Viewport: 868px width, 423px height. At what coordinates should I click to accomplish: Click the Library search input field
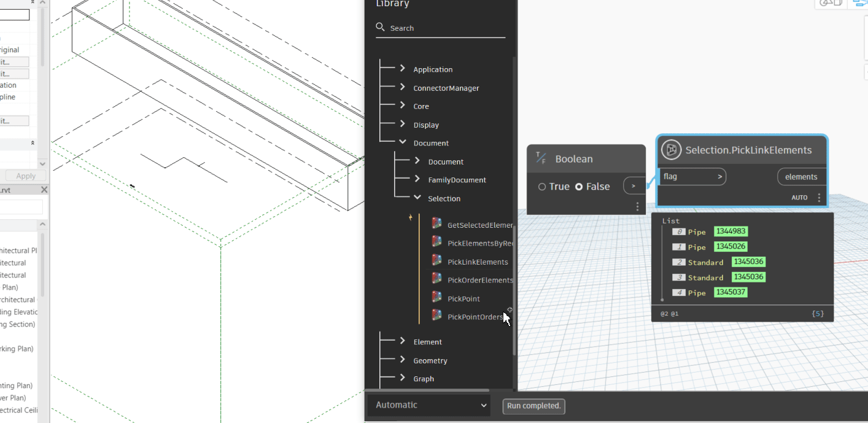[x=446, y=28]
